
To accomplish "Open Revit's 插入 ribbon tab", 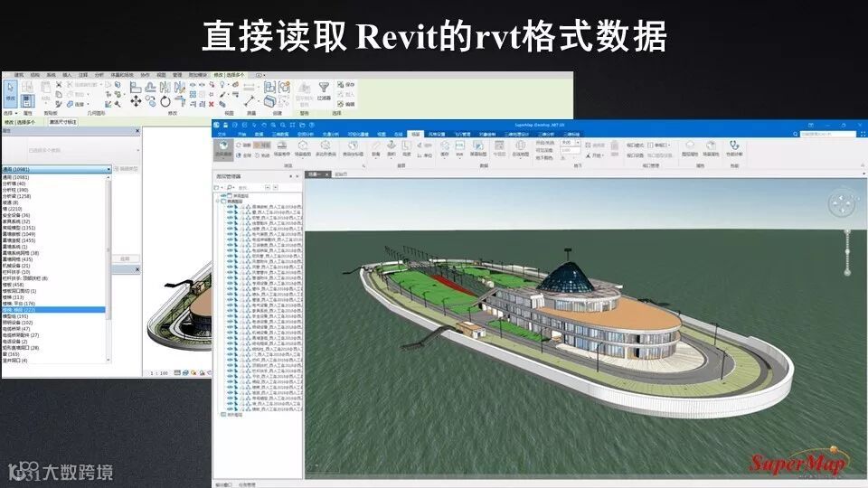I will (x=67, y=75).
